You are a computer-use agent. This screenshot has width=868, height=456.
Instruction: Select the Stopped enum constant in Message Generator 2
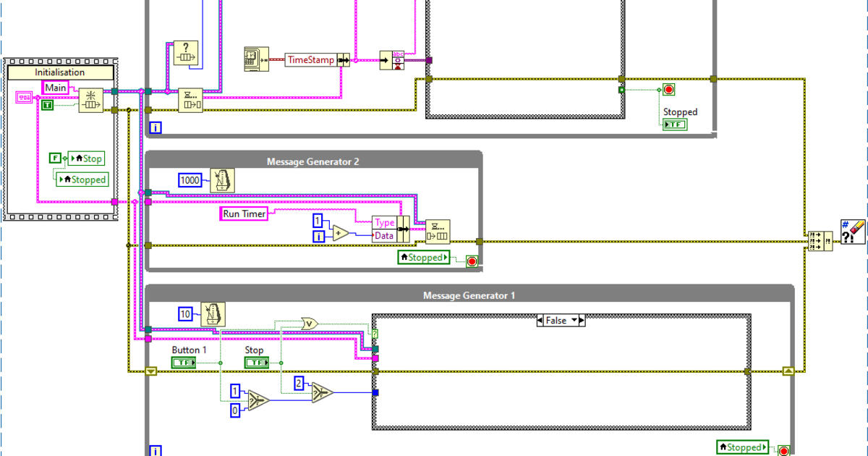(424, 257)
